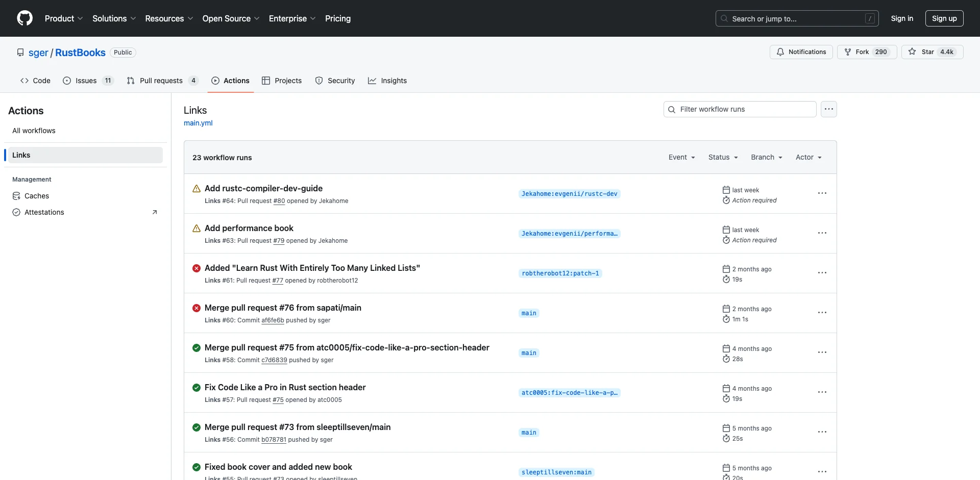The width and height of the screenshot is (980, 480).
Task: Open commit c7d6839 link
Action: click(274, 360)
